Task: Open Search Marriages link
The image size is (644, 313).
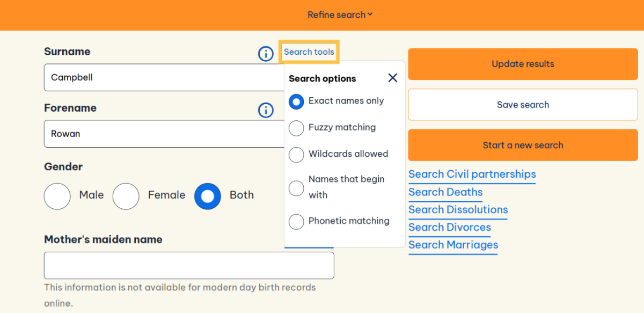Action: [453, 245]
